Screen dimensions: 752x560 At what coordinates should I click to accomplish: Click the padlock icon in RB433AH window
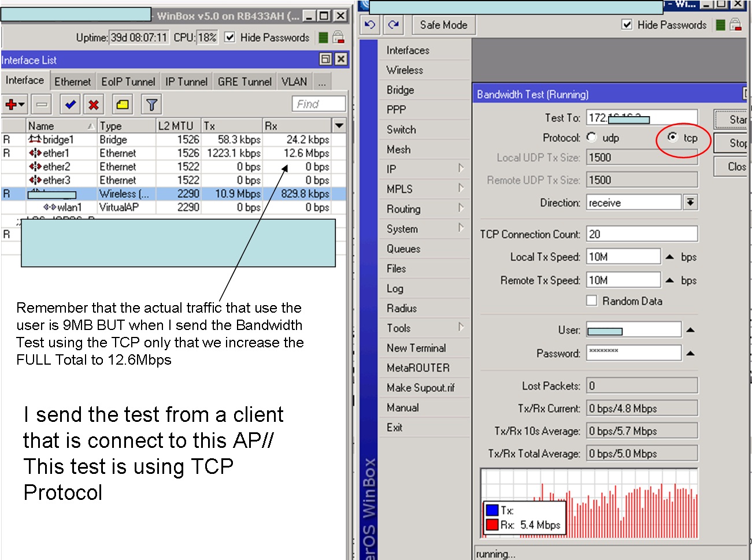(338, 38)
